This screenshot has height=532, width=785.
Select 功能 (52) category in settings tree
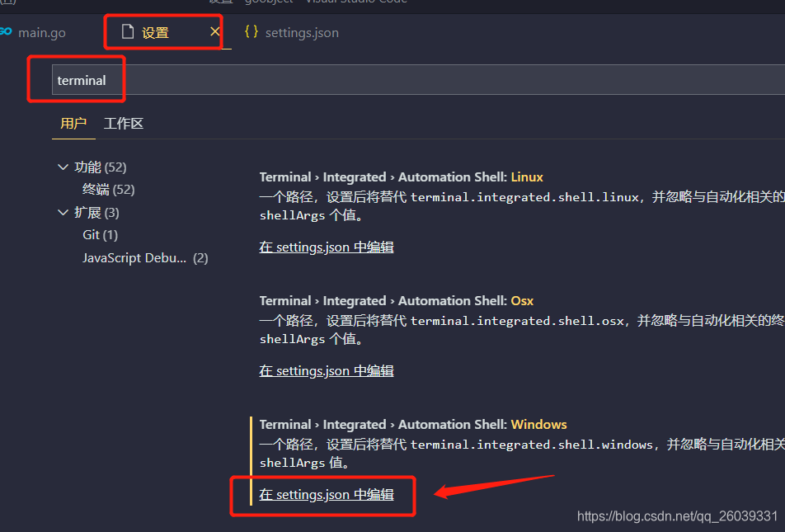point(101,167)
